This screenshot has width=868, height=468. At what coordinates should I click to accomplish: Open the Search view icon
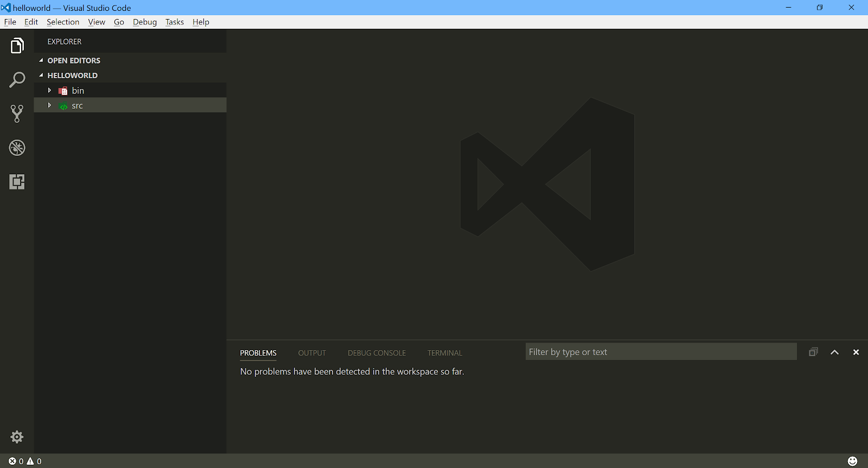click(17, 80)
